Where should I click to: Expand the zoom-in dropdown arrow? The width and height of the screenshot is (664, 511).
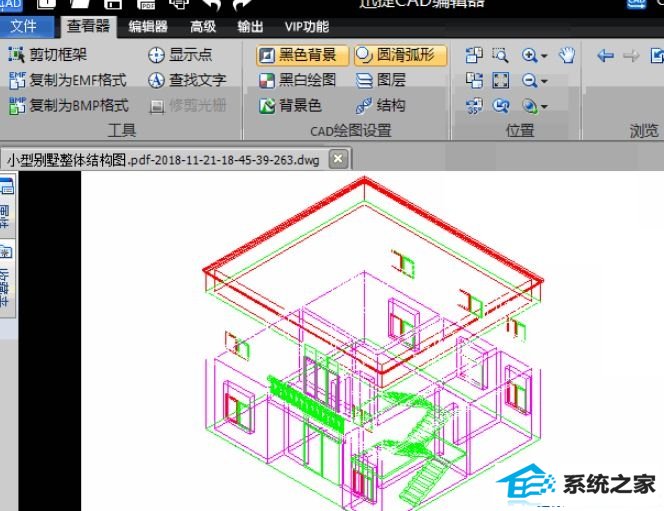pyautogui.click(x=544, y=57)
